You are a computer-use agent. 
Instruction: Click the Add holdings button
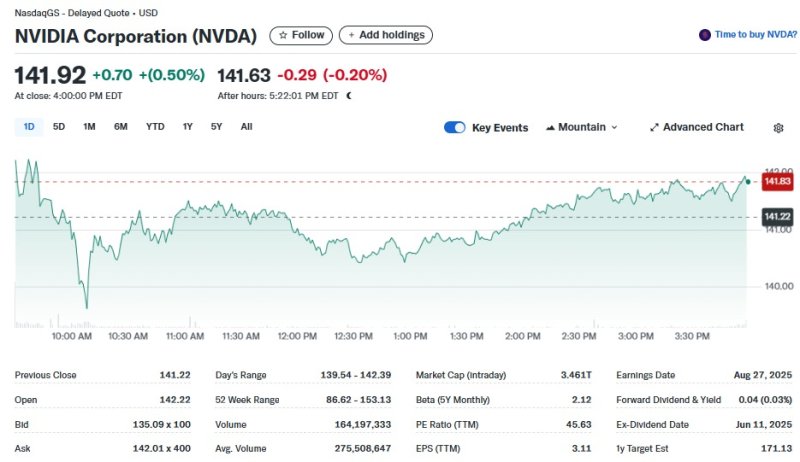point(386,35)
